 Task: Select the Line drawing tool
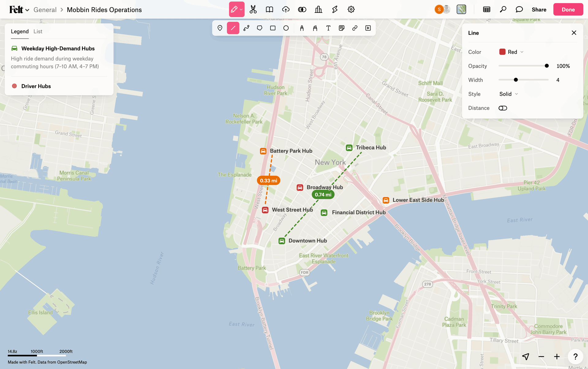click(x=233, y=28)
